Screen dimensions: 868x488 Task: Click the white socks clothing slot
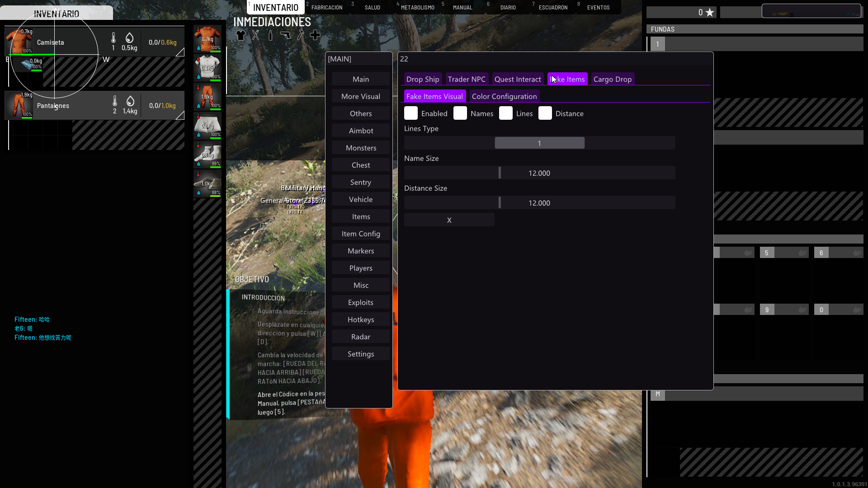click(208, 155)
